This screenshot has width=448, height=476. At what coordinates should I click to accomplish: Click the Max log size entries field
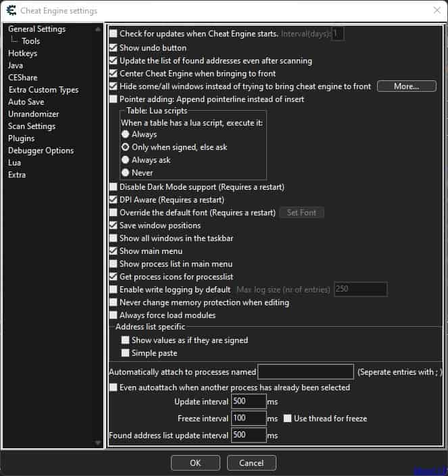(x=361, y=289)
